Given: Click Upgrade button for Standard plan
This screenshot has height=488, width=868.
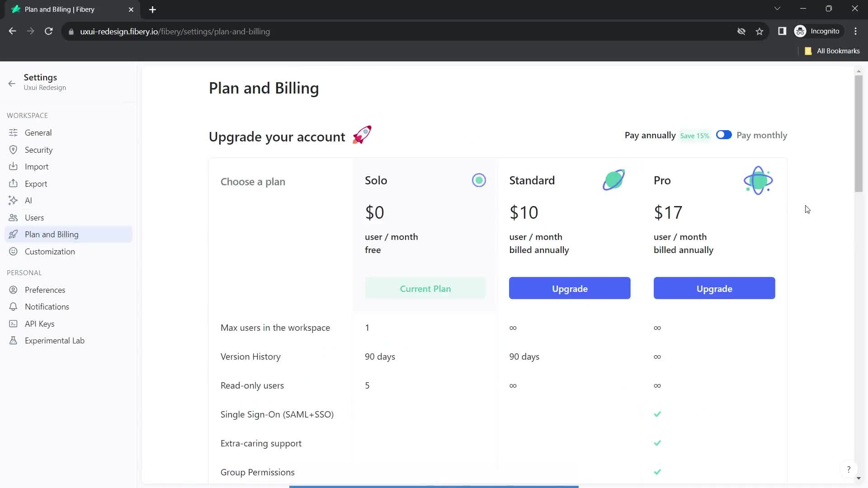Looking at the screenshot, I should tap(570, 288).
